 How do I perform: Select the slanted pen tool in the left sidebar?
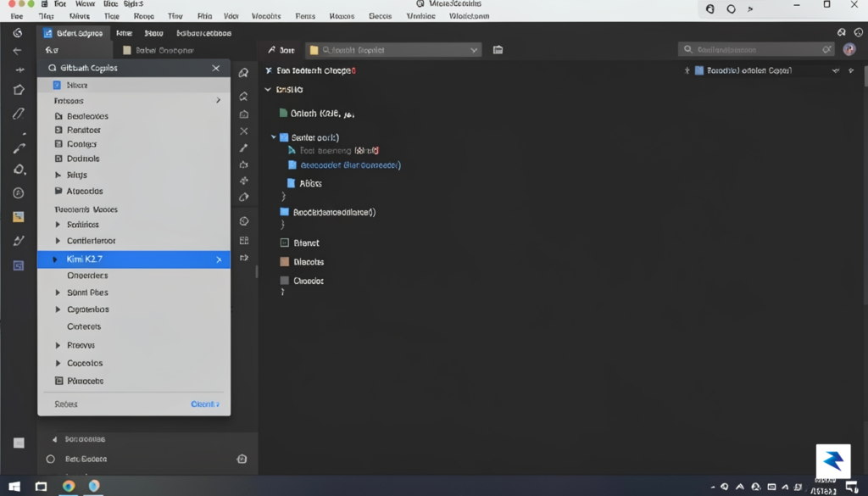19,114
